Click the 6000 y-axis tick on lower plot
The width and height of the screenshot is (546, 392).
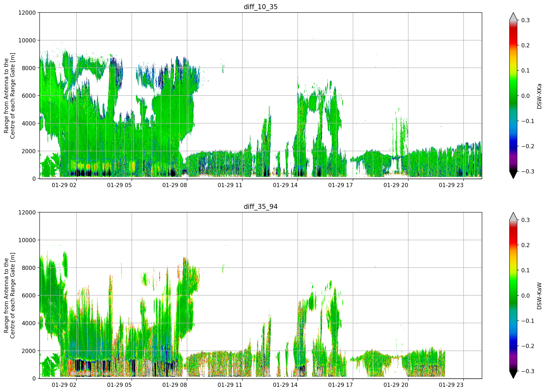(x=29, y=295)
